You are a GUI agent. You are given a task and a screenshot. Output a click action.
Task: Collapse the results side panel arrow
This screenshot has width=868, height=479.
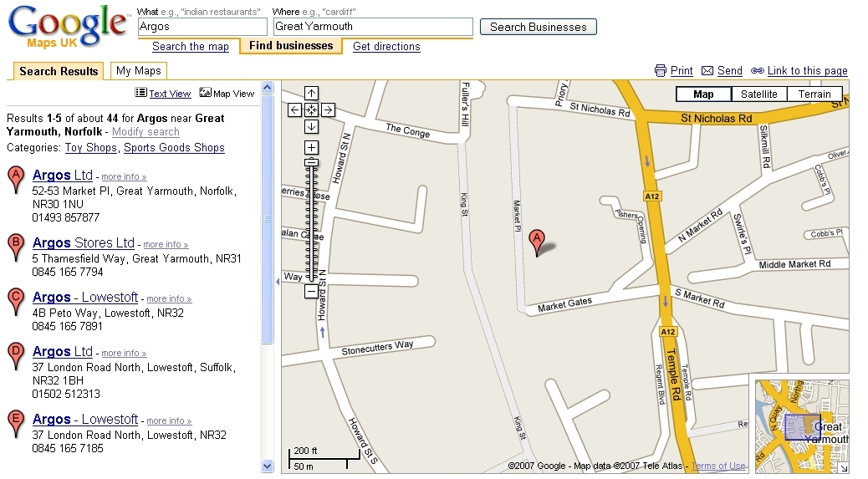coord(277,282)
